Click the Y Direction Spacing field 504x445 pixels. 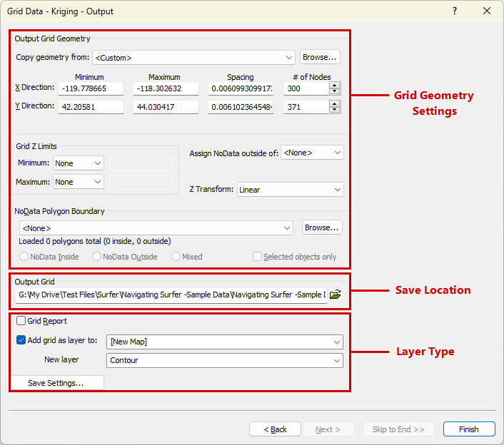coord(241,107)
